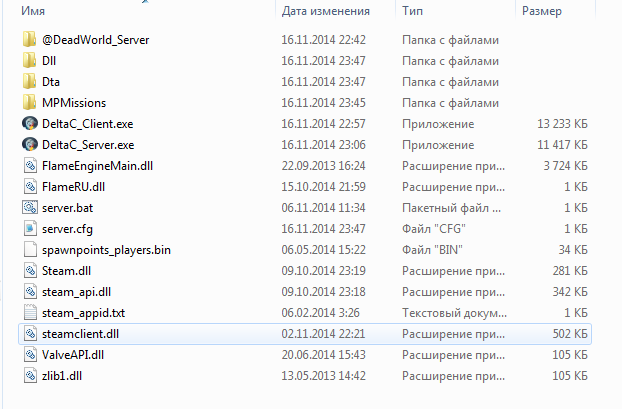
Task: Click the DeltaC_Client.exe application icon
Action: tap(29, 124)
